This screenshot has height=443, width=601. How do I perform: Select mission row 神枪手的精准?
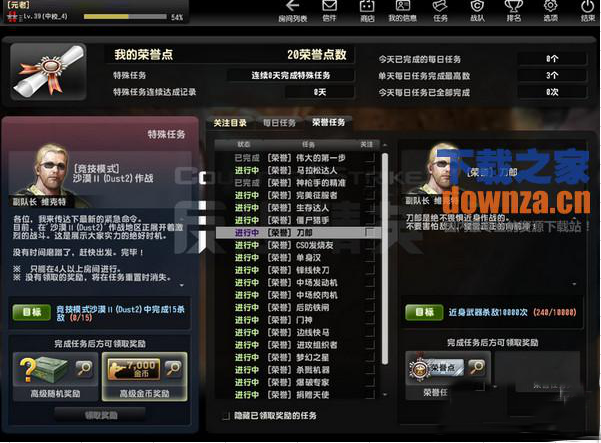(298, 183)
